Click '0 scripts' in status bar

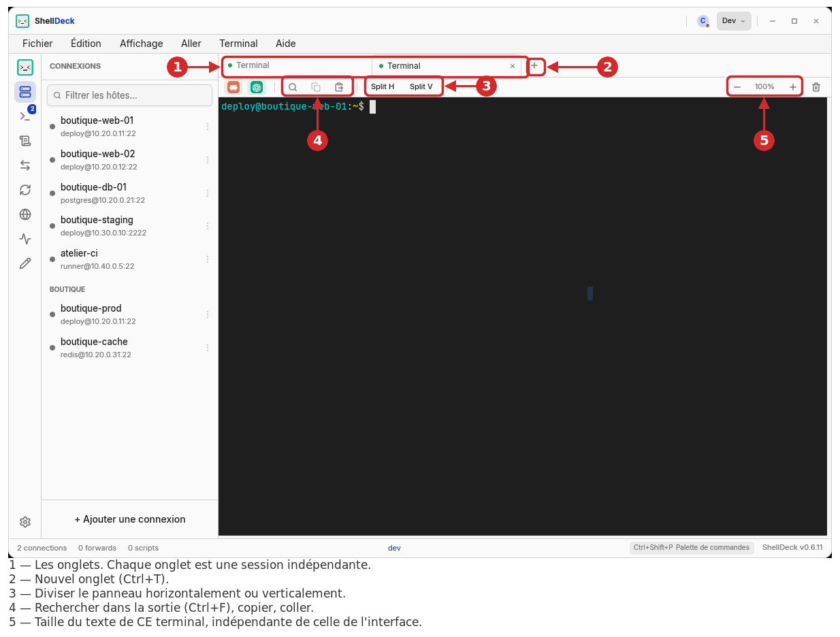143,548
